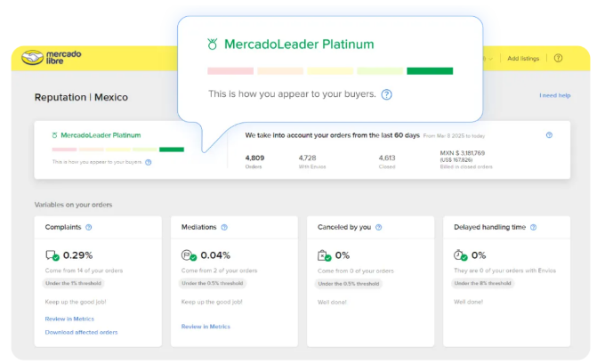Click the callout MercadoLeader Platinum title
Viewport: 597px width, 364px height.
pyautogui.click(x=299, y=44)
